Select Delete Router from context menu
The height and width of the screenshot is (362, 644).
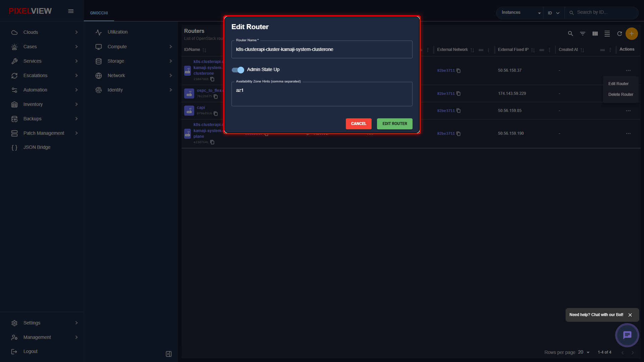pos(621,95)
